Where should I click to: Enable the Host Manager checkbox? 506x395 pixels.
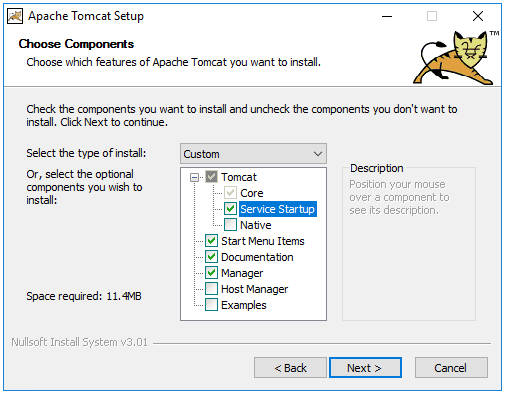pos(211,289)
